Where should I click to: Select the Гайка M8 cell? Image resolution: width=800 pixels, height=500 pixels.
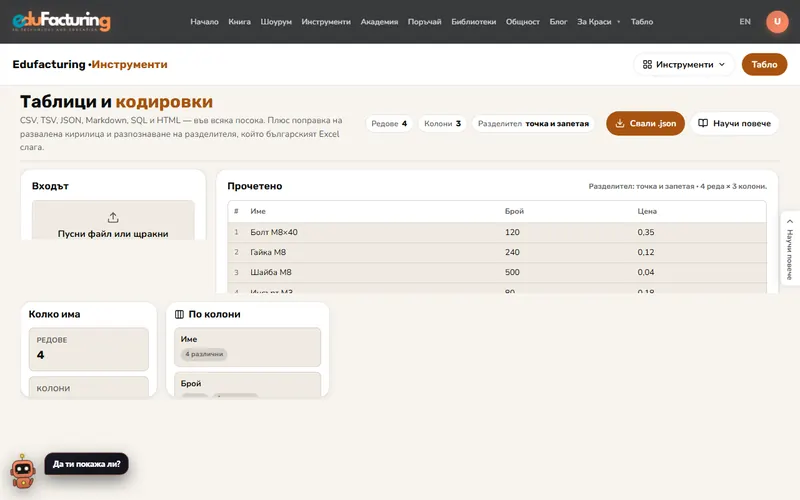tap(268, 252)
